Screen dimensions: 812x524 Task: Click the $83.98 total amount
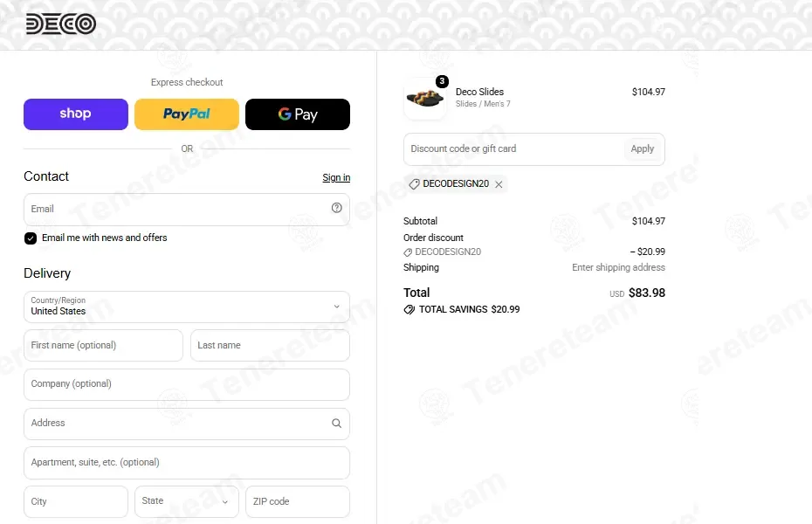click(x=647, y=293)
